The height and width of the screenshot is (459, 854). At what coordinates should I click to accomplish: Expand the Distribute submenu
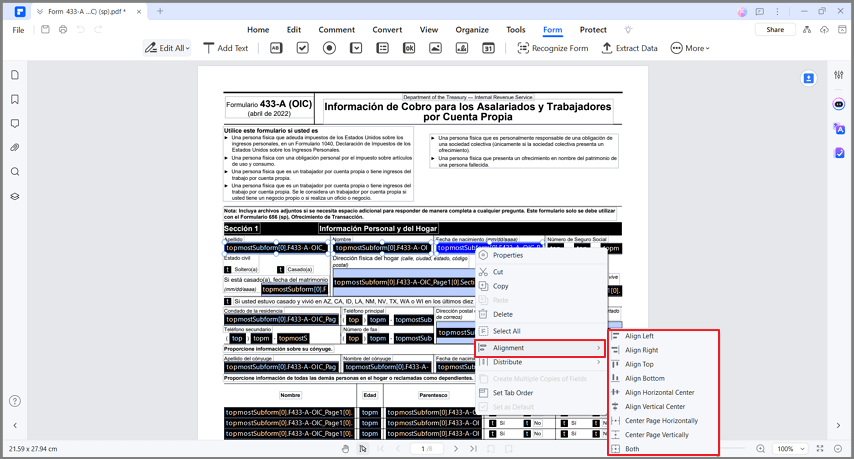tap(541, 362)
